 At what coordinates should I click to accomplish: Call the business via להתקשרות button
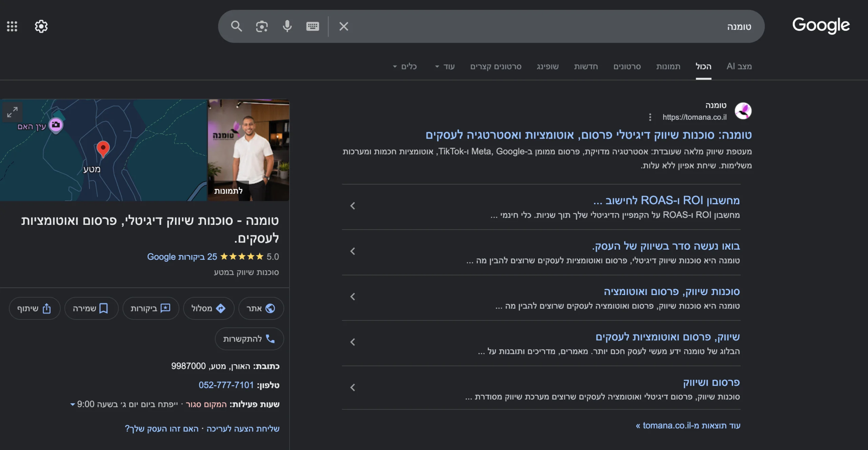pos(249,339)
